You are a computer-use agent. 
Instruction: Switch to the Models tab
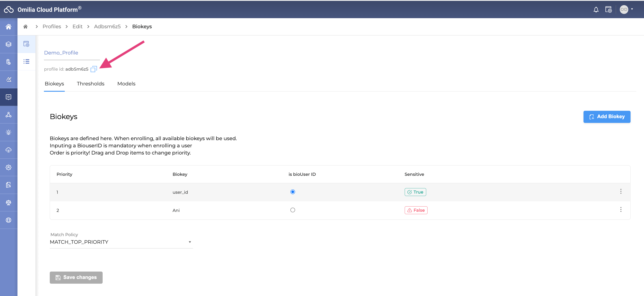point(126,84)
